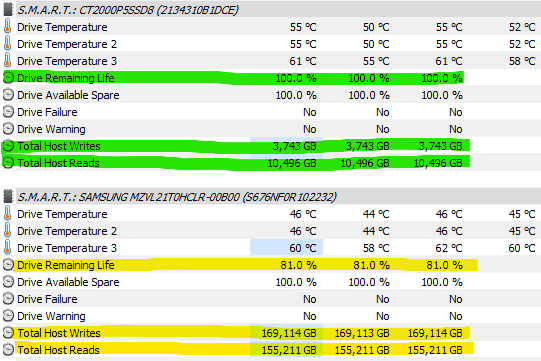Click gauge icon of SAMSUNG Total Host Writes
This screenshot has height=361, width=541.
(8, 333)
